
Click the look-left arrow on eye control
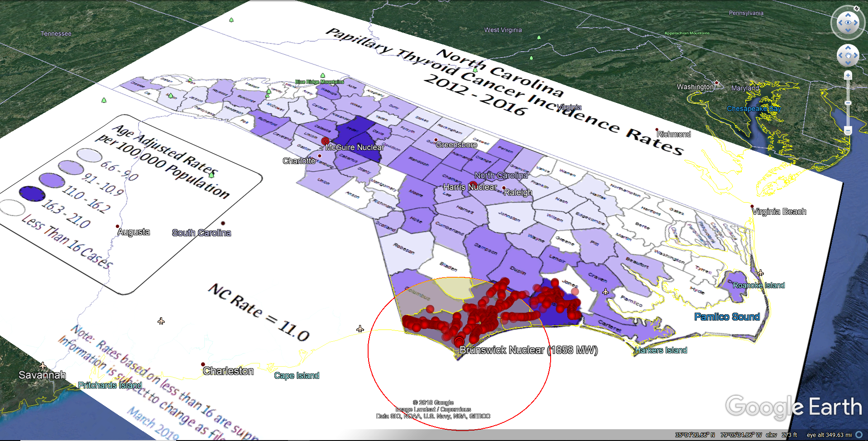840,23
